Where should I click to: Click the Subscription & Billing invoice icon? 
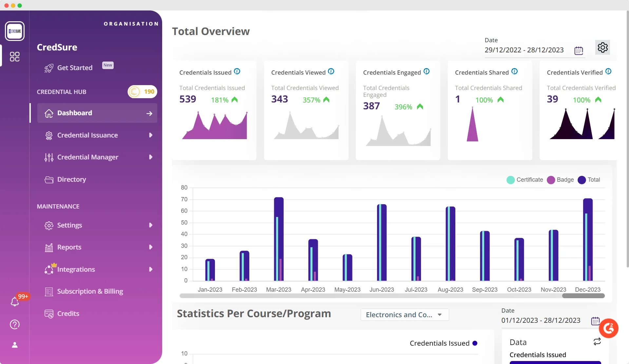click(49, 292)
